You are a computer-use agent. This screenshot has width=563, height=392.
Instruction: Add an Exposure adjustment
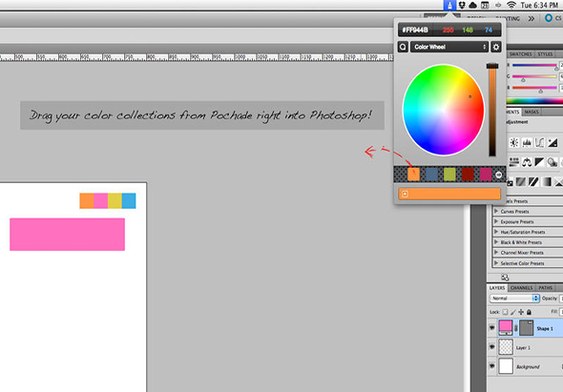(x=553, y=142)
